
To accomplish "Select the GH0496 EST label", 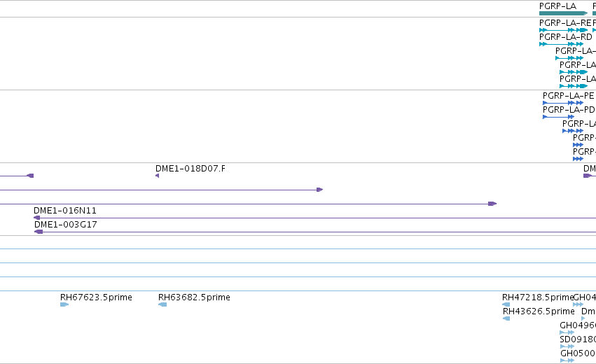I will pyautogui.click(x=578, y=325).
